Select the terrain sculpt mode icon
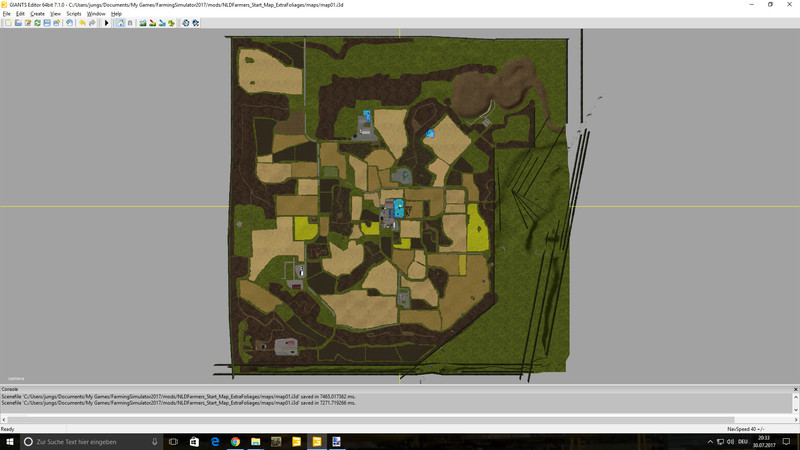 [x=142, y=23]
